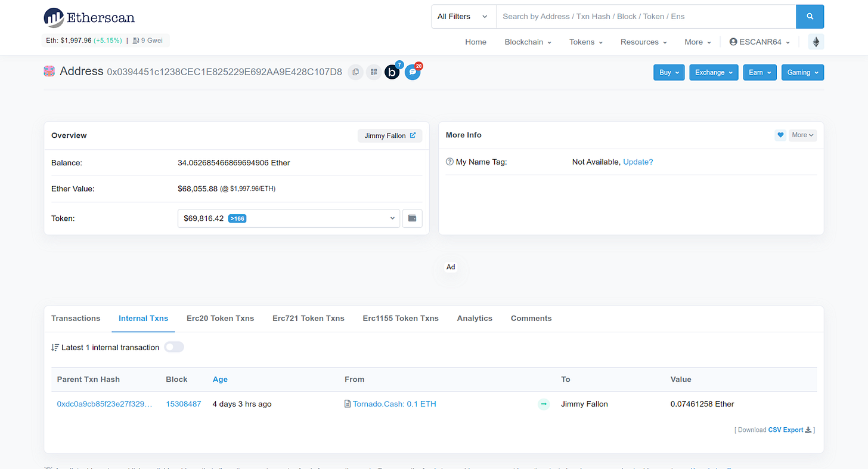Toggle the internal transaction view switch
This screenshot has height=469, width=868.
(x=174, y=347)
